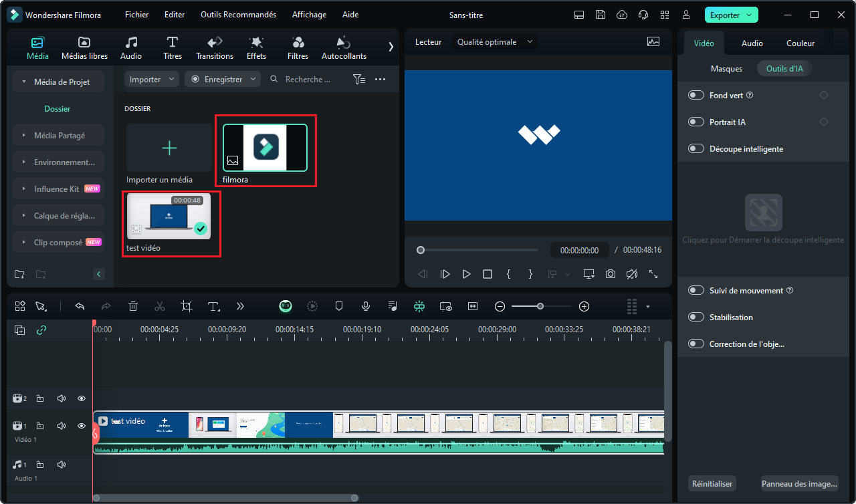Click the add track icon above track headers
Image resolution: width=856 pixels, height=504 pixels.
coord(20,330)
